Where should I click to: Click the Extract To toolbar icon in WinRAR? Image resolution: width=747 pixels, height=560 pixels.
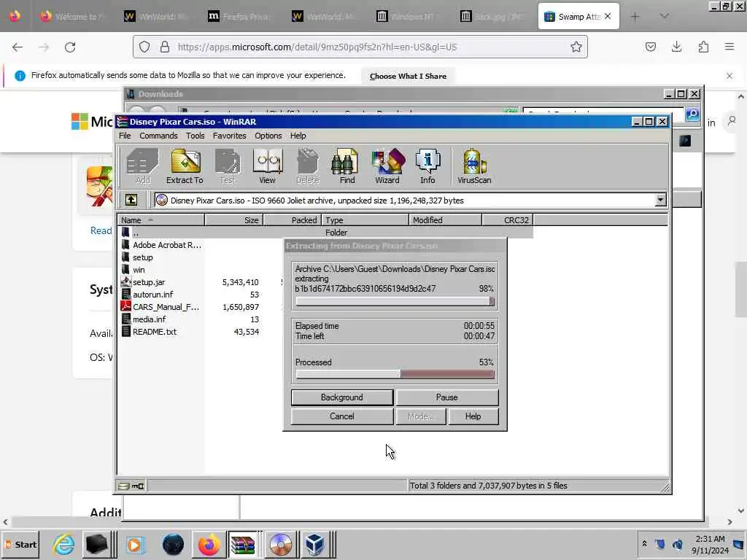[185, 166]
